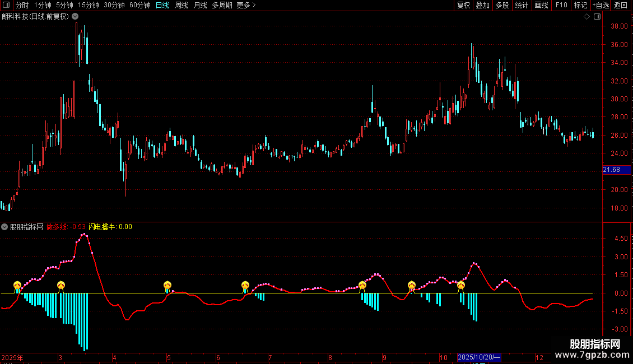Select the 5分钟 period
633x364 pixels.
coord(64,5)
